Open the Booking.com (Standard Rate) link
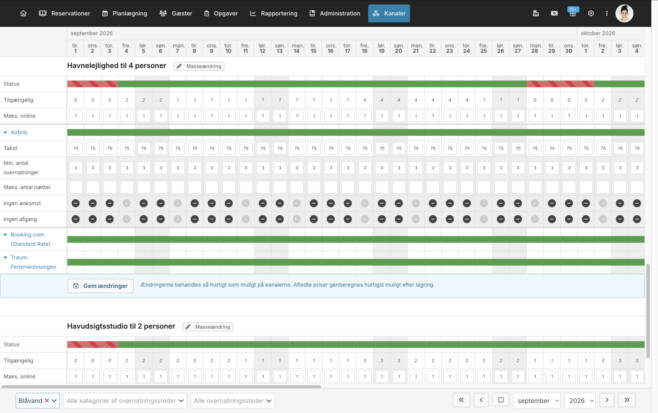658x413 pixels. click(30, 239)
